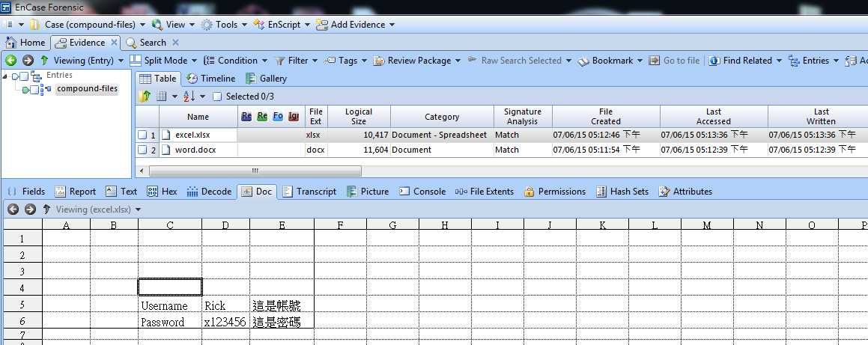Open the Transcript pane tab
Viewport: 868px width, 345px height.
[309, 192]
